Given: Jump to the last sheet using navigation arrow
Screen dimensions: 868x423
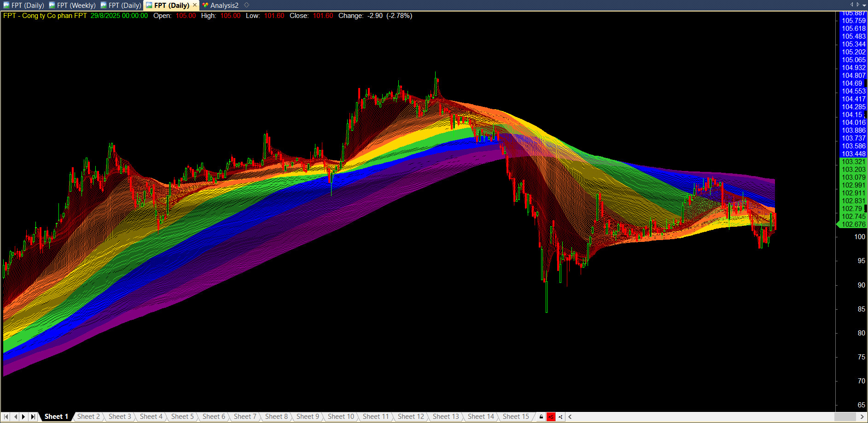Looking at the screenshot, I should pyautogui.click(x=33, y=417).
